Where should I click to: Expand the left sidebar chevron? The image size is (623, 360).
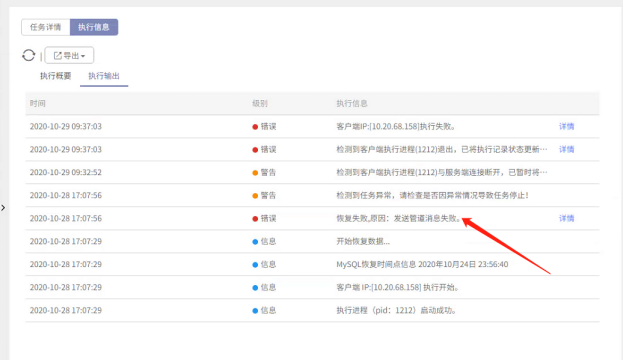click(x=3, y=207)
